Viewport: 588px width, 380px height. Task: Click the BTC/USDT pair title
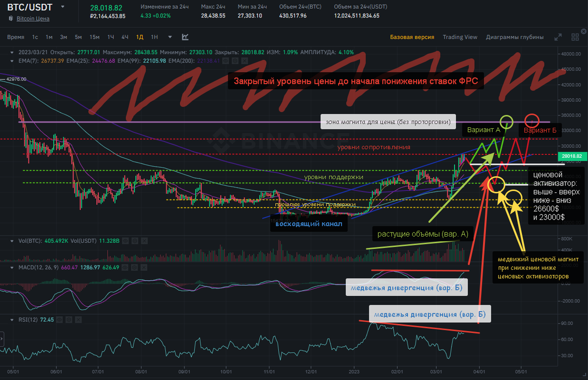click(x=31, y=7)
